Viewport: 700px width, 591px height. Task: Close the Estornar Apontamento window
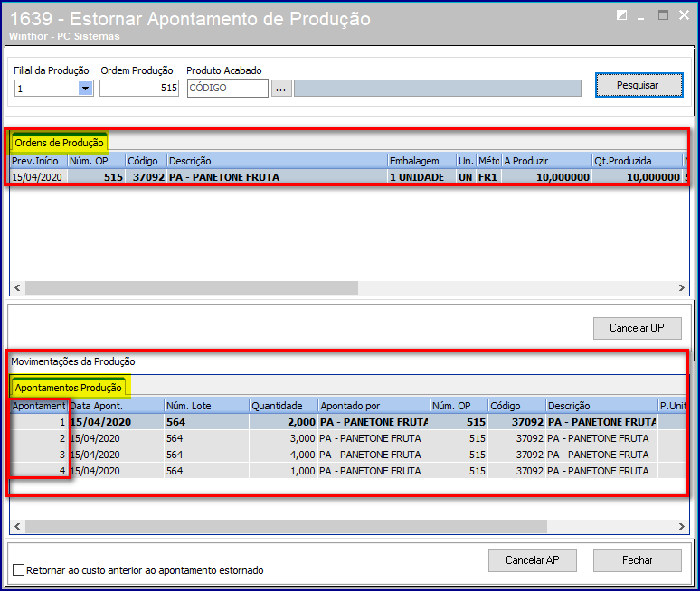click(x=684, y=15)
